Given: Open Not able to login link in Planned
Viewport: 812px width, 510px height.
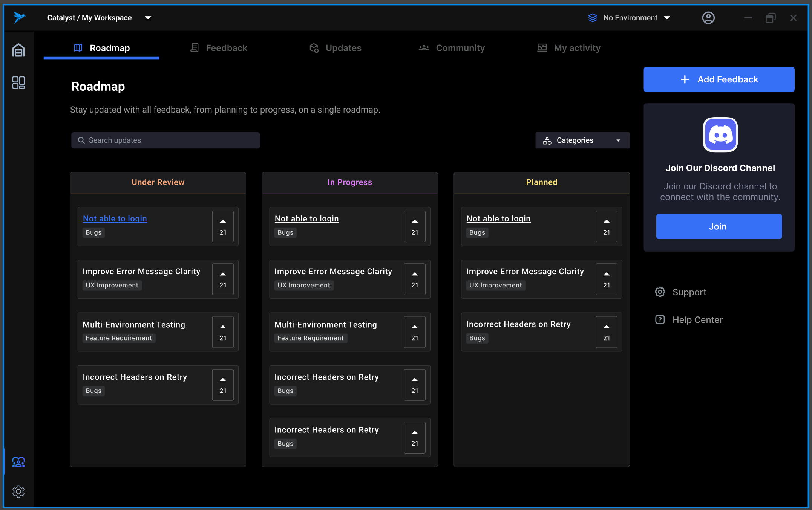Looking at the screenshot, I should pyautogui.click(x=498, y=218).
